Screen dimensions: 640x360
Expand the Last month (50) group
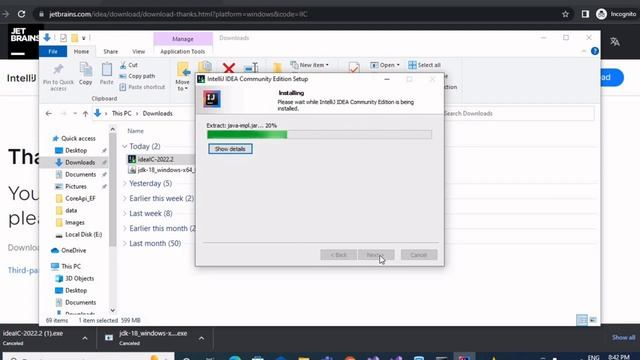[x=124, y=243]
